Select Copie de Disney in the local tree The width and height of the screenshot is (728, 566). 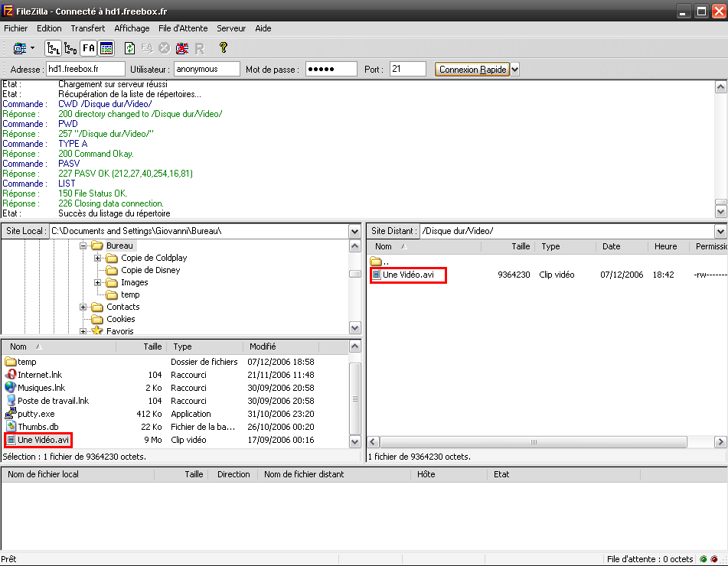click(151, 270)
